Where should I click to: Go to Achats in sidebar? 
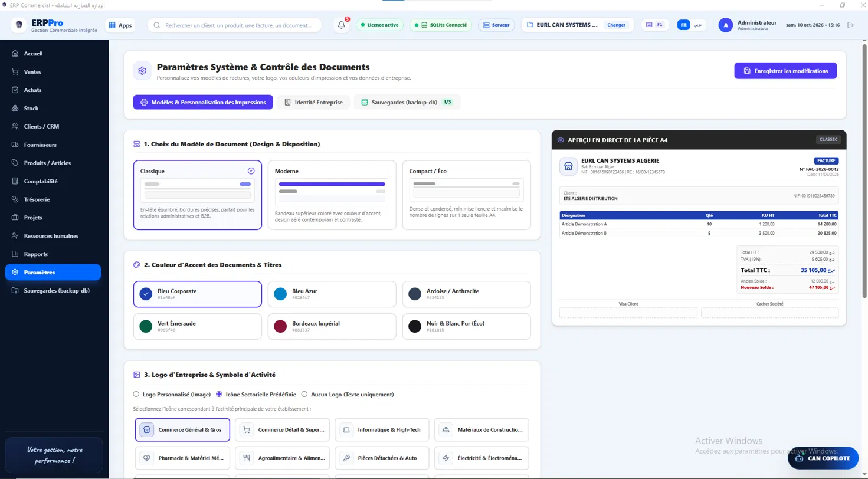[x=53, y=90]
